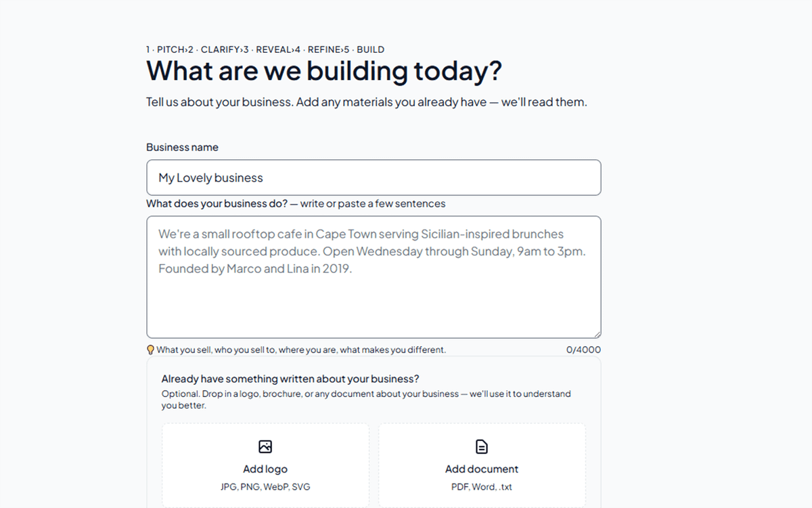The height and width of the screenshot is (508, 812).
Task: Click the lightbulb hint icon below the description box
Action: click(x=151, y=350)
